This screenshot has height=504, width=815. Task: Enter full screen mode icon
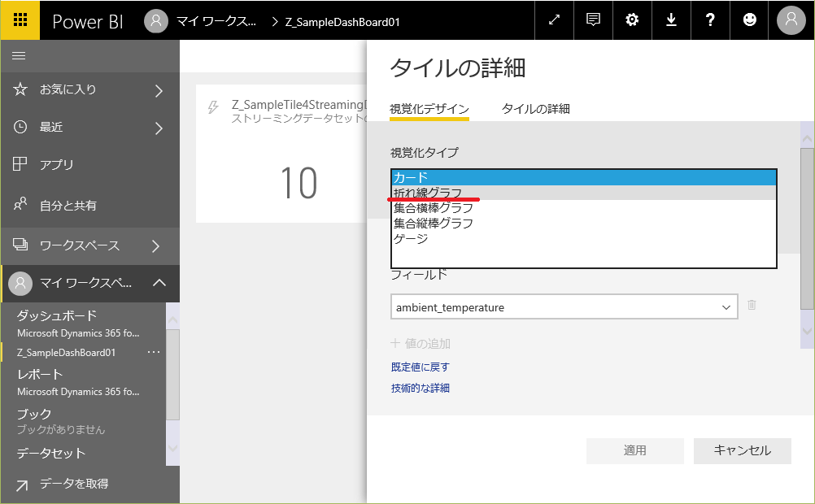[554, 20]
